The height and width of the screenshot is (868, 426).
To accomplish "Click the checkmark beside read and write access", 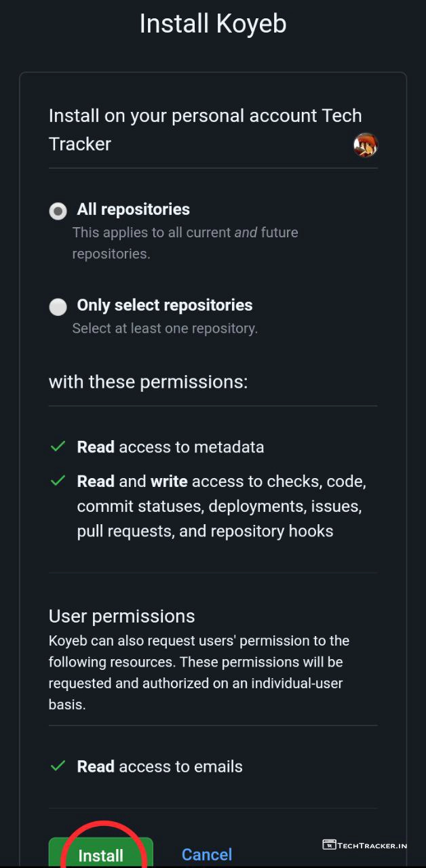I will tap(58, 481).
